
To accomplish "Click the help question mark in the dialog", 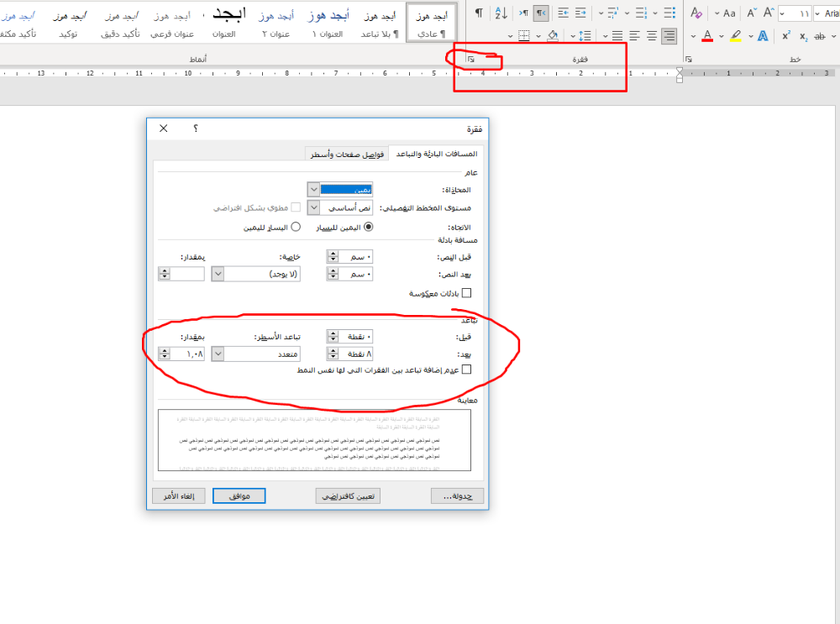I will (x=196, y=128).
